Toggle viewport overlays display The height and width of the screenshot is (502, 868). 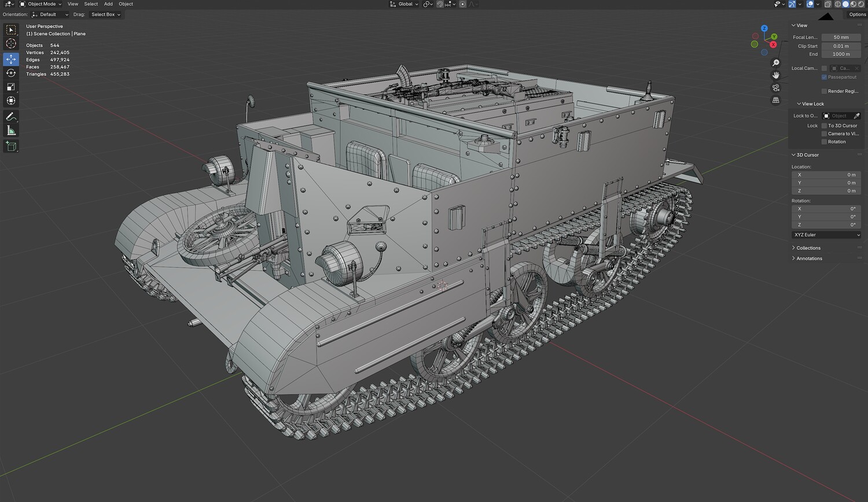click(x=810, y=4)
